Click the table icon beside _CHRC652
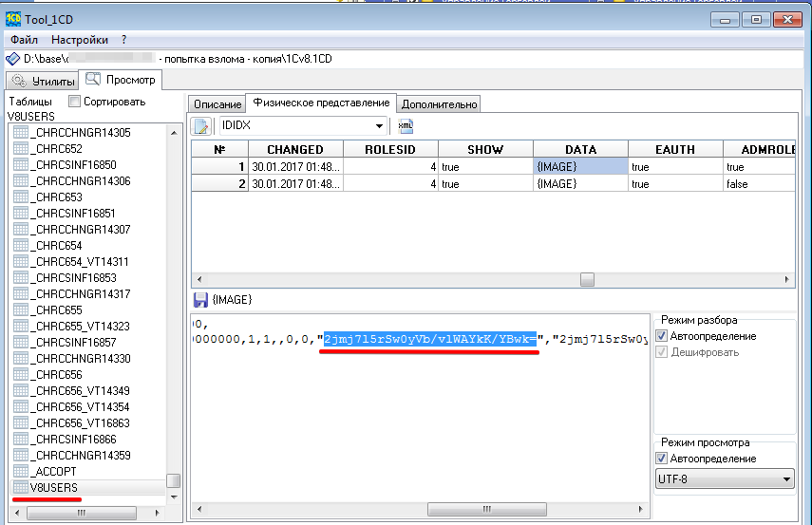 (19, 149)
